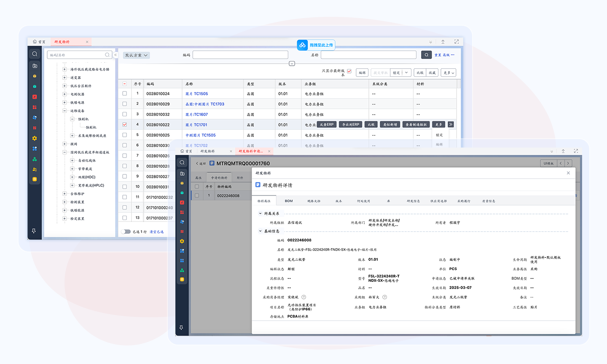
Task: Open the 默认方案 dropdown
Action: [x=136, y=55]
